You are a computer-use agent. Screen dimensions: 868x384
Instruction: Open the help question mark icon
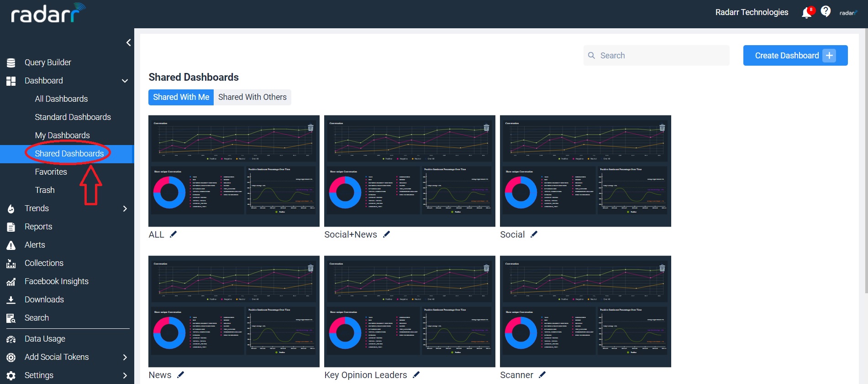point(826,11)
